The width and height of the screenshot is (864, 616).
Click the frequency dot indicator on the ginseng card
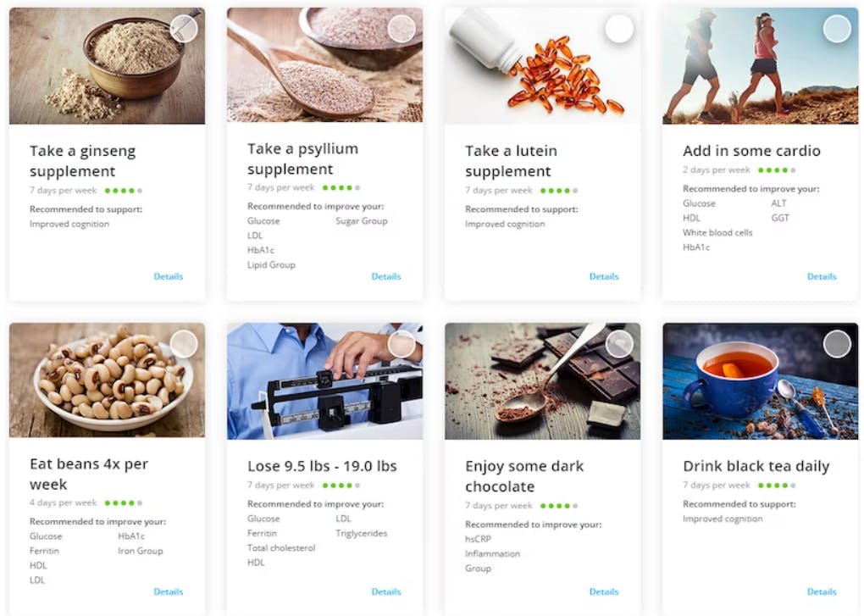pyautogui.click(x=122, y=190)
